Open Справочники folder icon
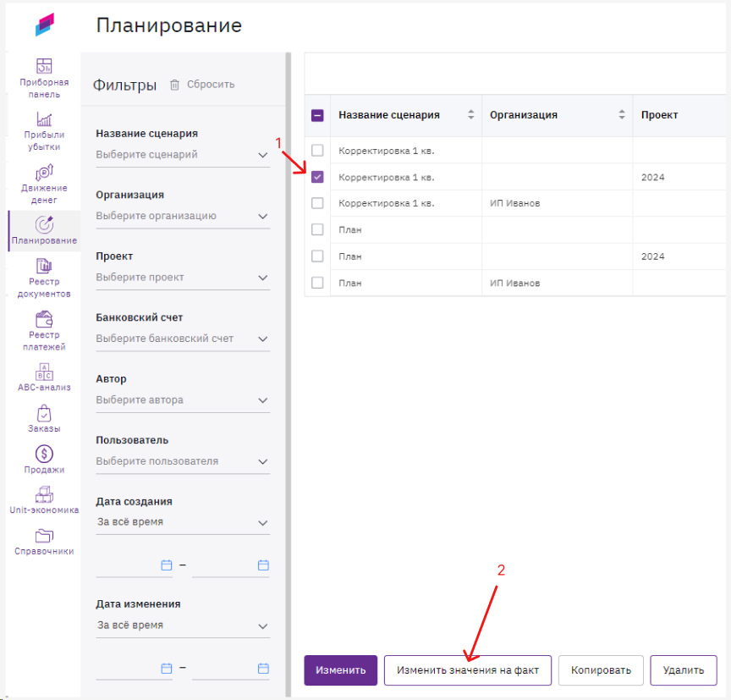 click(x=44, y=536)
